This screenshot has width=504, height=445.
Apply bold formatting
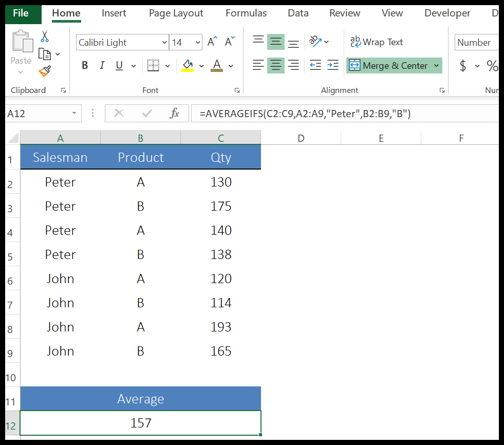click(x=84, y=65)
